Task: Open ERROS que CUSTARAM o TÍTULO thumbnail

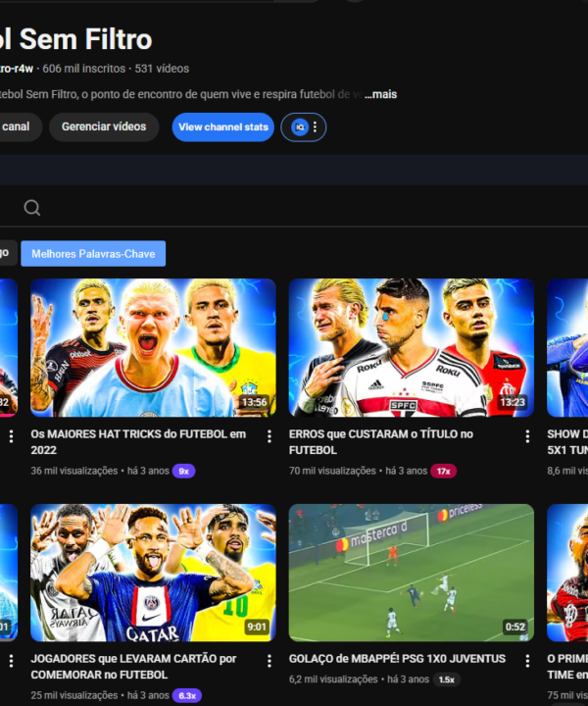Action: (412, 347)
